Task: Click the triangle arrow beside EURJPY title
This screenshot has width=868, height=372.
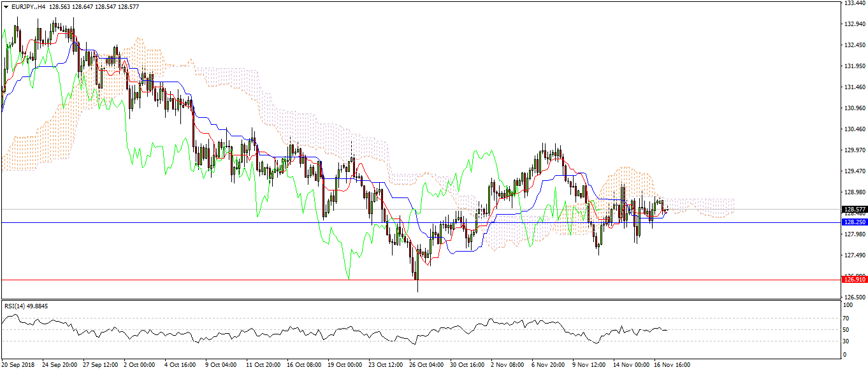Action: point(5,7)
